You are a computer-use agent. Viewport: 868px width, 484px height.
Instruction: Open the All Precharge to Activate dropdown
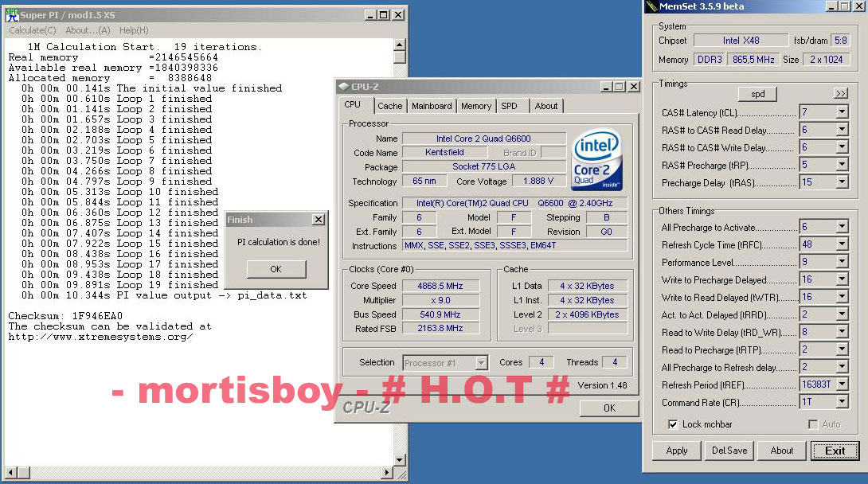pyautogui.click(x=842, y=227)
